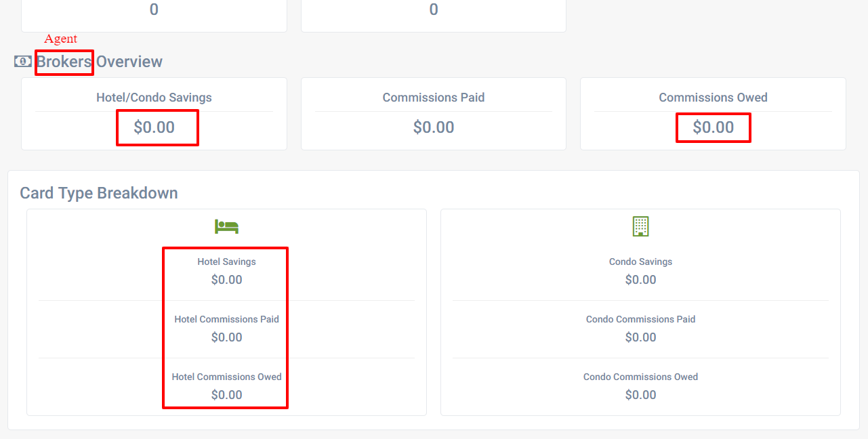Open the Hotel/Condo Savings card
This screenshot has width=868, height=439.
pyautogui.click(x=154, y=114)
